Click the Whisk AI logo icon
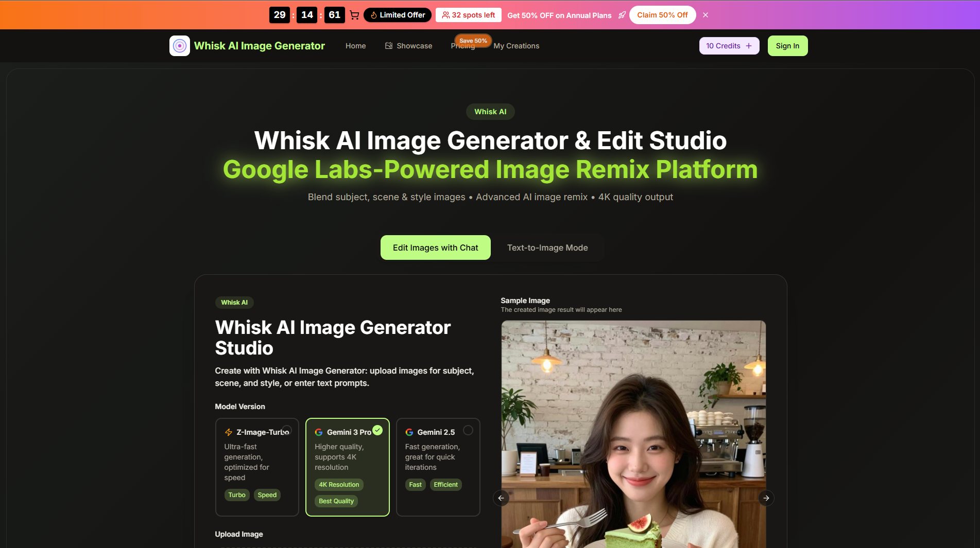Image resolution: width=980 pixels, height=548 pixels. click(179, 46)
